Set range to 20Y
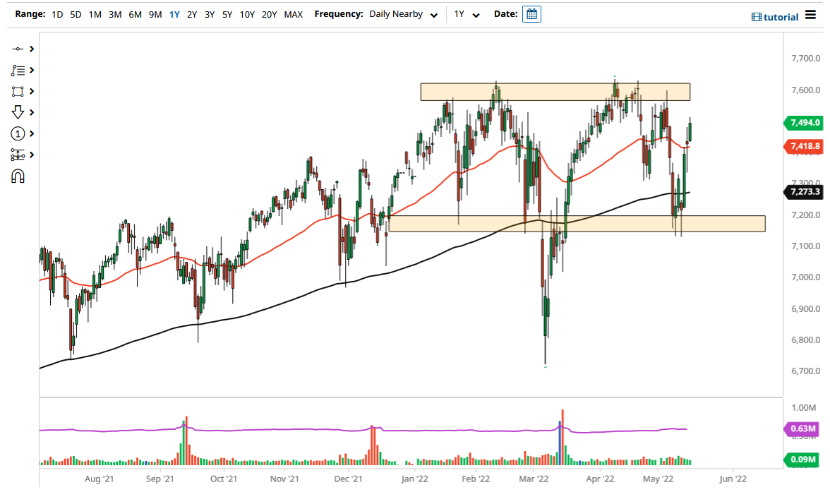Screen dimensions: 830x504 tap(270, 15)
